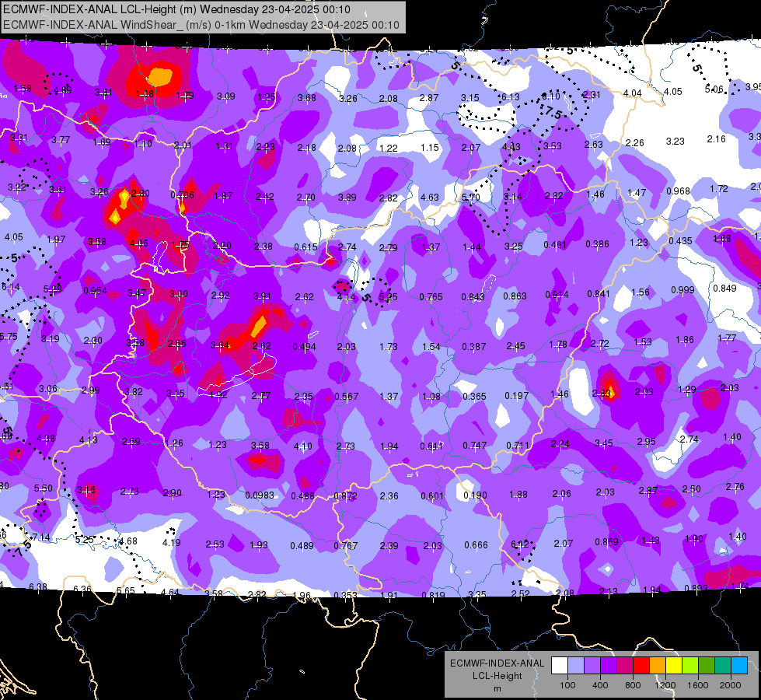Click the WindShear 0-1km title line
Screen dimensions: 761x700
coord(201,25)
